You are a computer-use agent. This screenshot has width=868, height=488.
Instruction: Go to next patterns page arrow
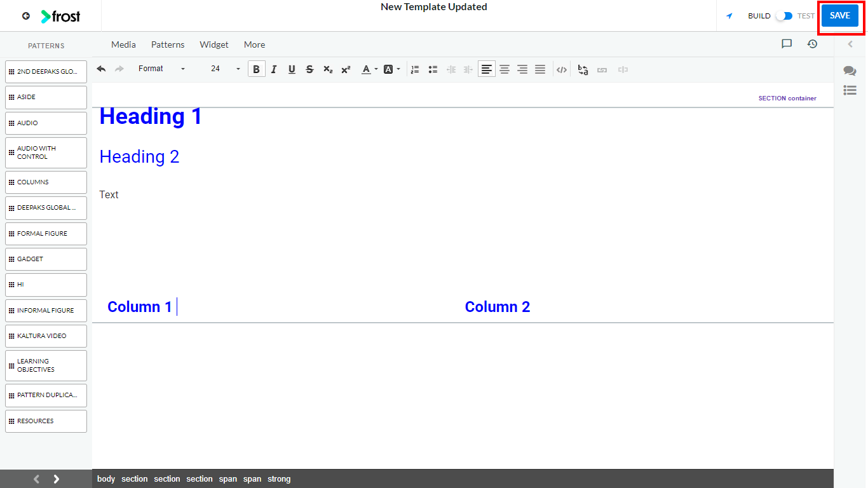point(57,479)
